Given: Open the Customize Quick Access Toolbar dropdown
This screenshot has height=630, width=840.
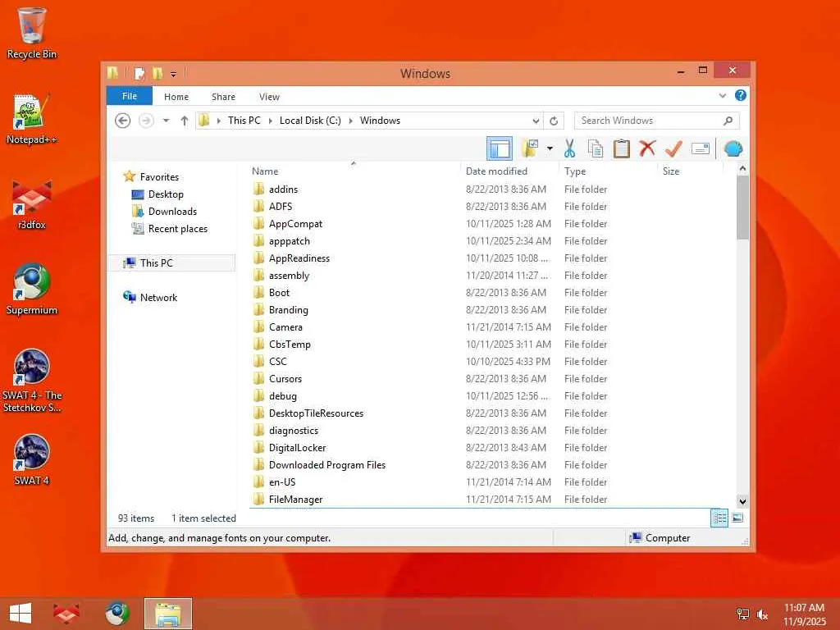Looking at the screenshot, I should [173, 74].
